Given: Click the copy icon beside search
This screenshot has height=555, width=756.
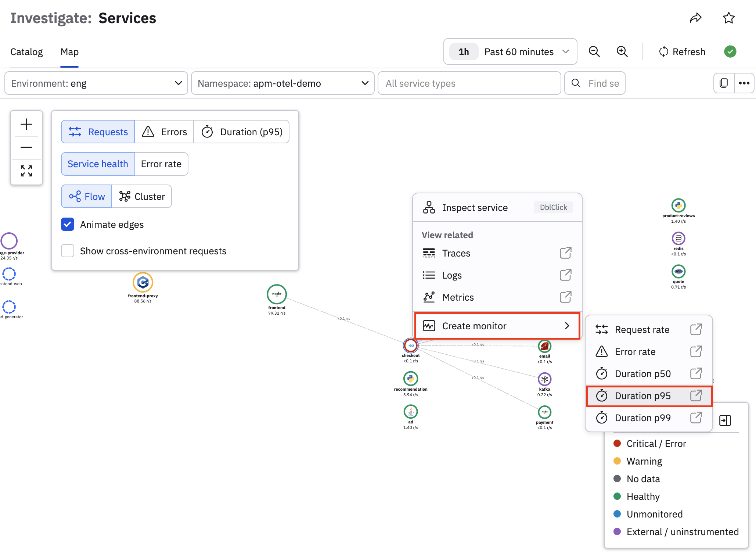Looking at the screenshot, I should click(724, 83).
